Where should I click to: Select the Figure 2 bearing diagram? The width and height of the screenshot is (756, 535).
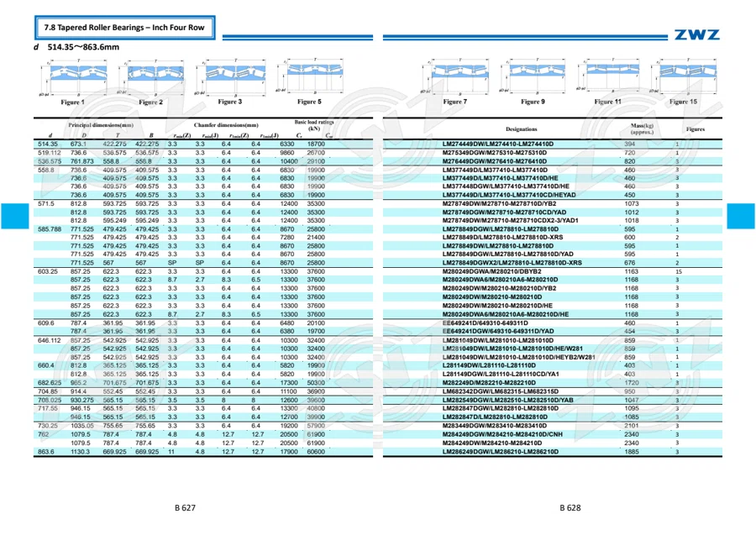tap(151, 77)
